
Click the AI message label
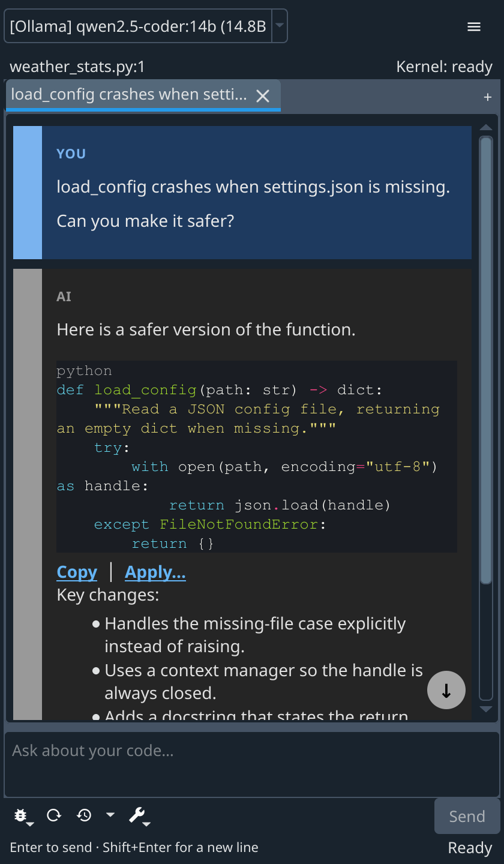64,296
